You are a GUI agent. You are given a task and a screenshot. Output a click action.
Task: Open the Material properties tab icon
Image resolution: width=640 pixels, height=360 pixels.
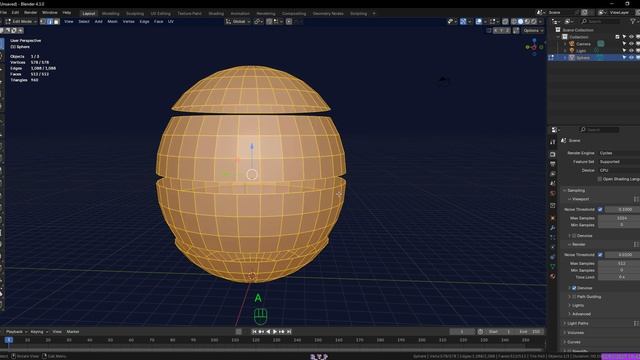click(553, 276)
